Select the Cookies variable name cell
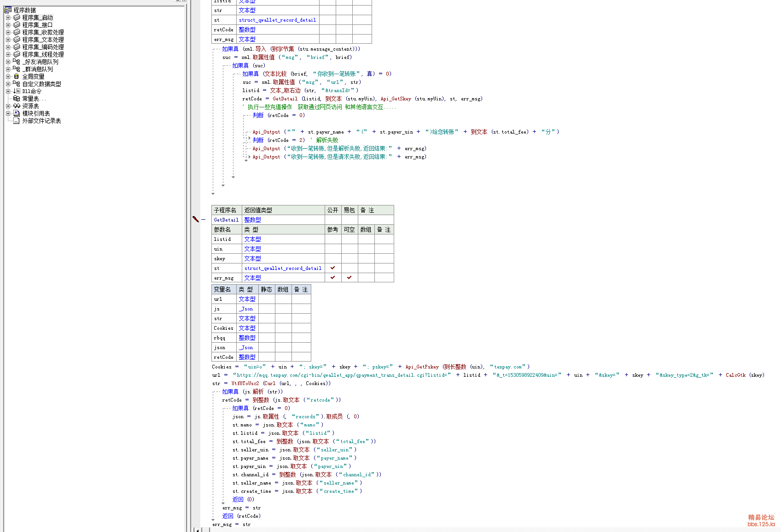The width and height of the screenshot is (781, 532). click(224, 328)
